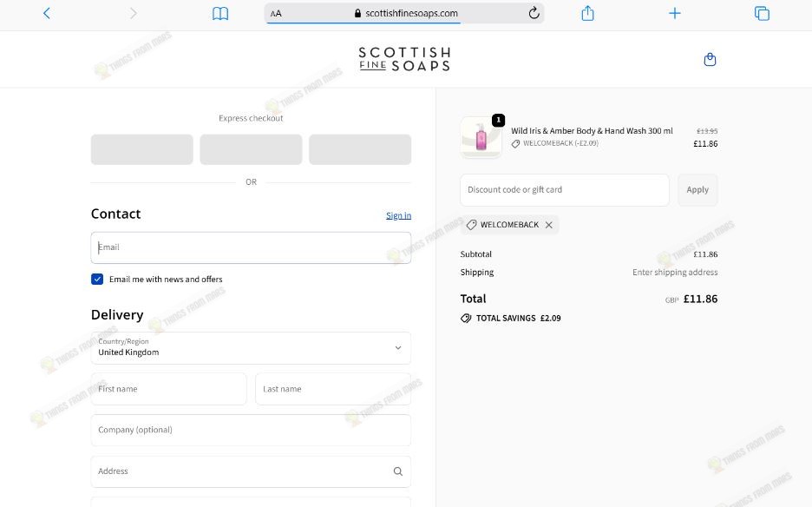Click the Total £11.86 amount
The height and width of the screenshot is (507, 812).
(700, 299)
